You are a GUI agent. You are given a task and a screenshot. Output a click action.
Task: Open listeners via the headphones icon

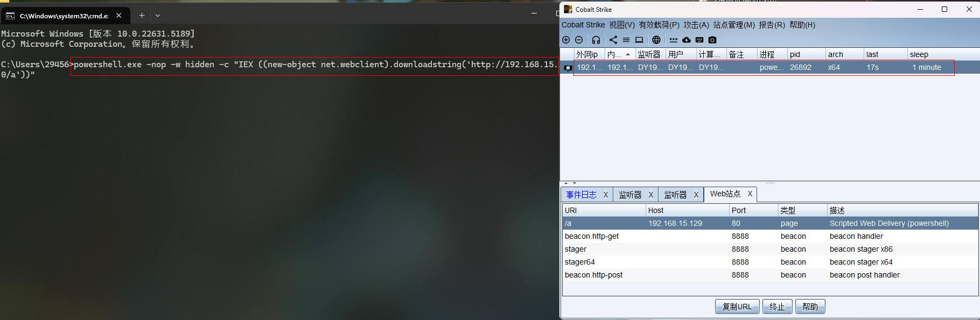[x=596, y=40]
